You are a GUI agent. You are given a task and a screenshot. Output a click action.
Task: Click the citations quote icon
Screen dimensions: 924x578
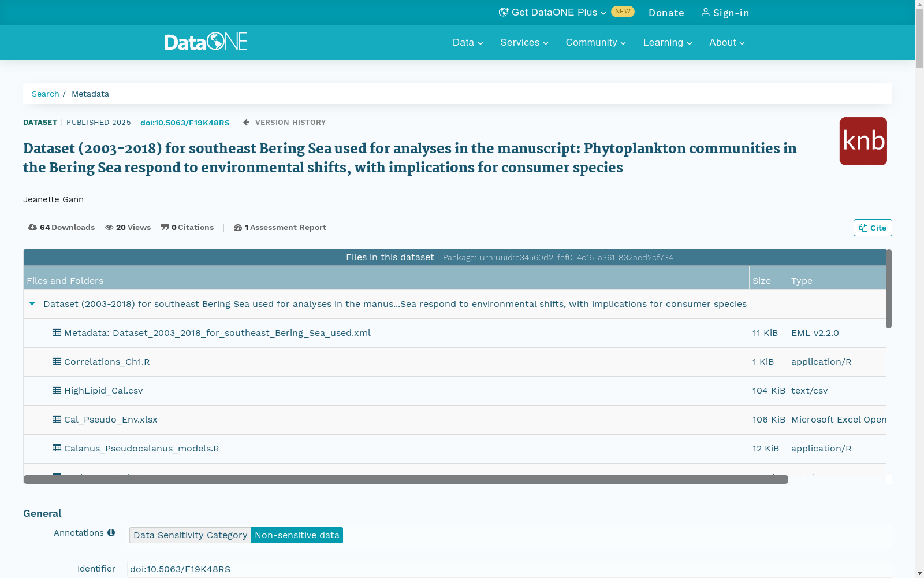pos(165,227)
